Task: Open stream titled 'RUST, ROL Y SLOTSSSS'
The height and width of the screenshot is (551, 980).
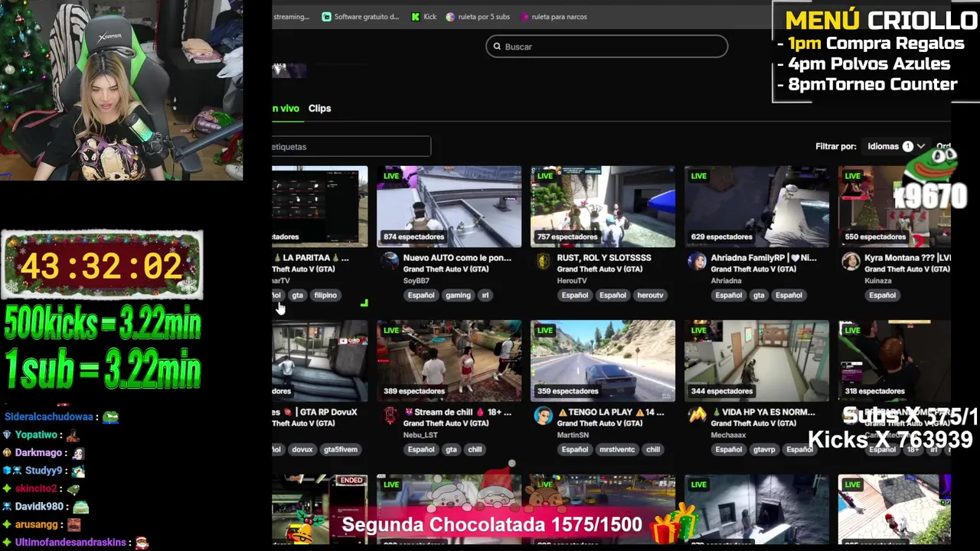Action: (604, 258)
